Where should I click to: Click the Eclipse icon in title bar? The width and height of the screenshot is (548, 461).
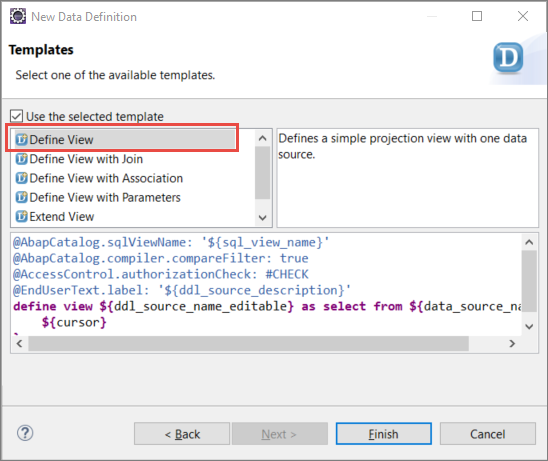[18, 16]
